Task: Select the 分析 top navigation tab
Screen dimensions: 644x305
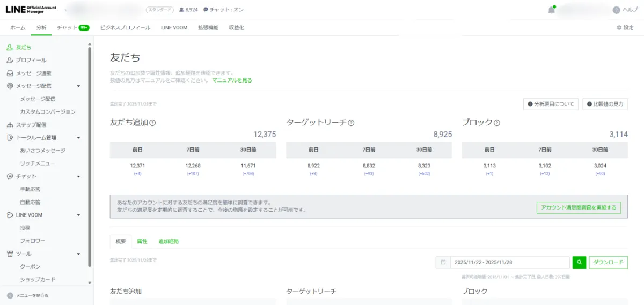Action: tap(41, 27)
